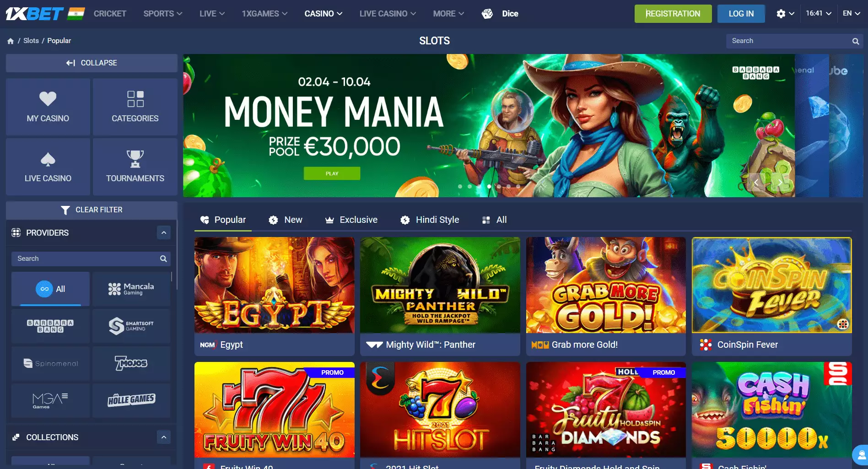The height and width of the screenshot is (469, 868).
Task: Click the active banner carousel dot
Action: [489, 186]
